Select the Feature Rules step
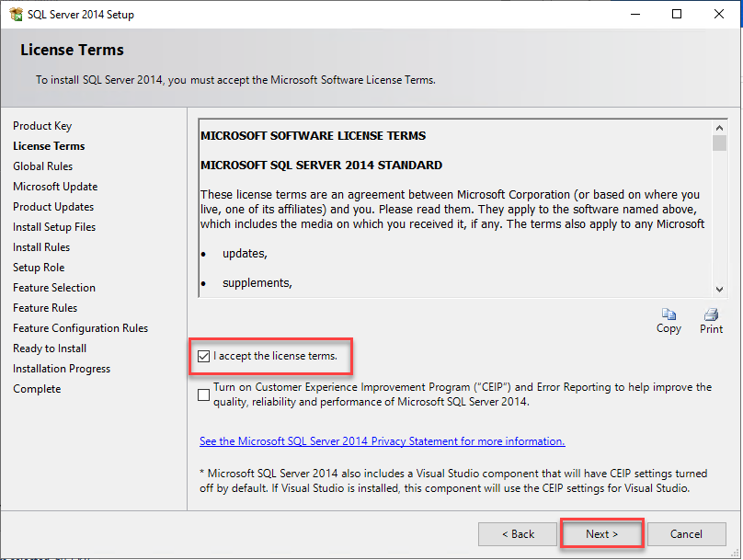 point(45,308)
